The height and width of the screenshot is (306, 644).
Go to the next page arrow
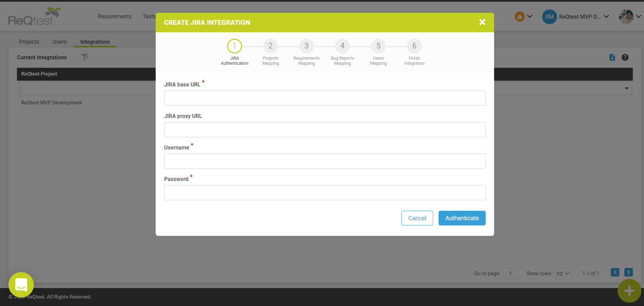[628, 272]
